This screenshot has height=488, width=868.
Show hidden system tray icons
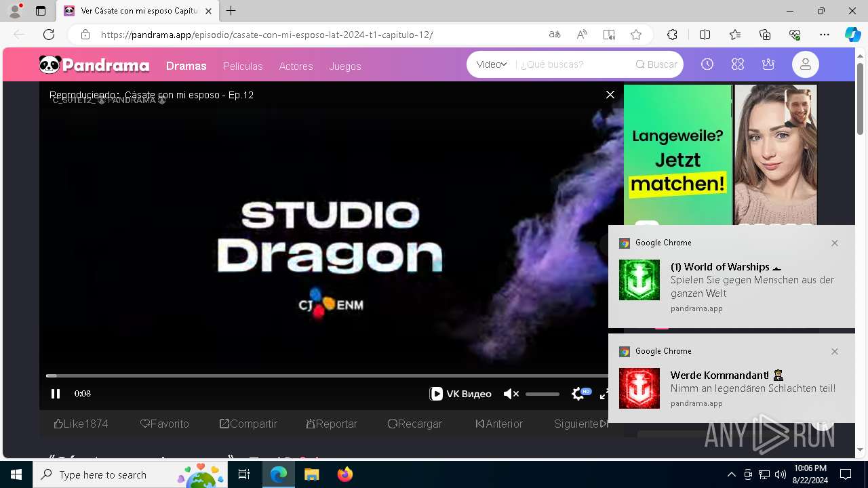(x=731, y=474)
